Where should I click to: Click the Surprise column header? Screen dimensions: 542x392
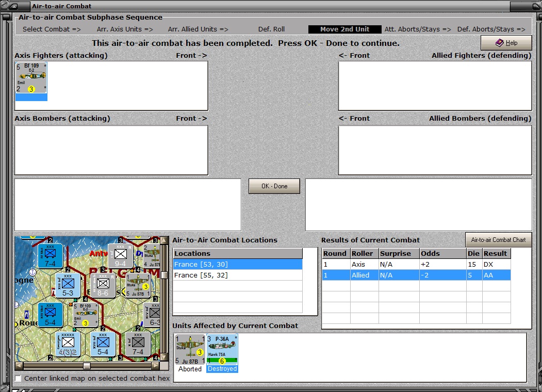point(399,253)
